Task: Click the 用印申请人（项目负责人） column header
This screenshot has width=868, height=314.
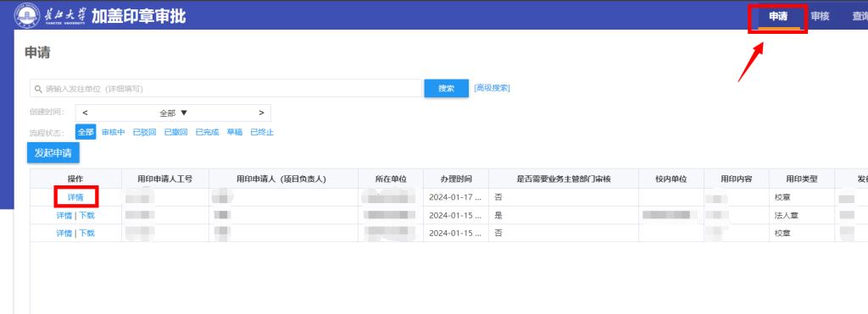Action: [283, 179]
